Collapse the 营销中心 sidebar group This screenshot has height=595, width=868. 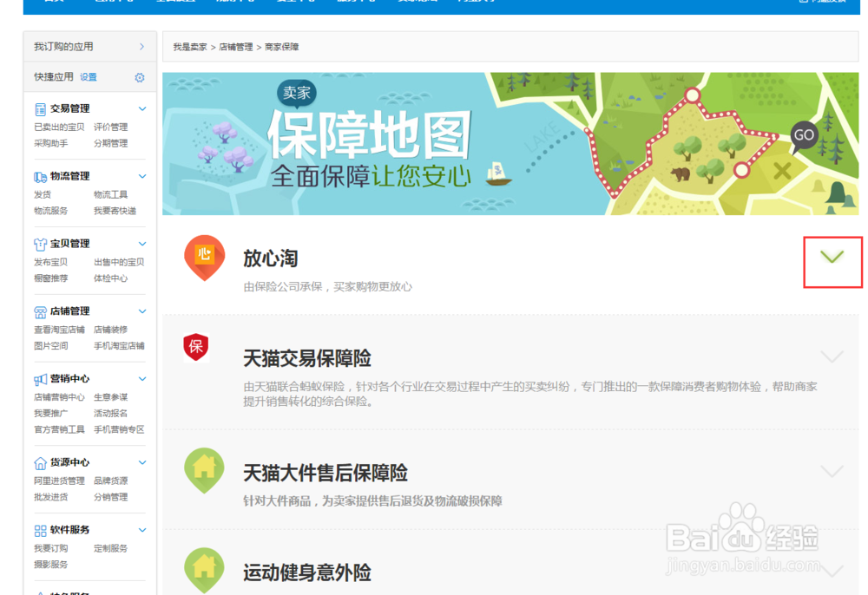142,379
